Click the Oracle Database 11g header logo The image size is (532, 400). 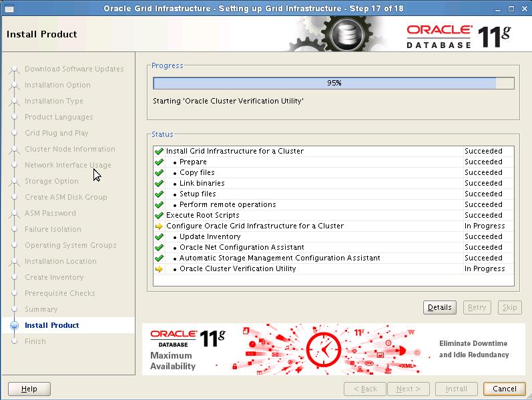click(x=459, y=37)
